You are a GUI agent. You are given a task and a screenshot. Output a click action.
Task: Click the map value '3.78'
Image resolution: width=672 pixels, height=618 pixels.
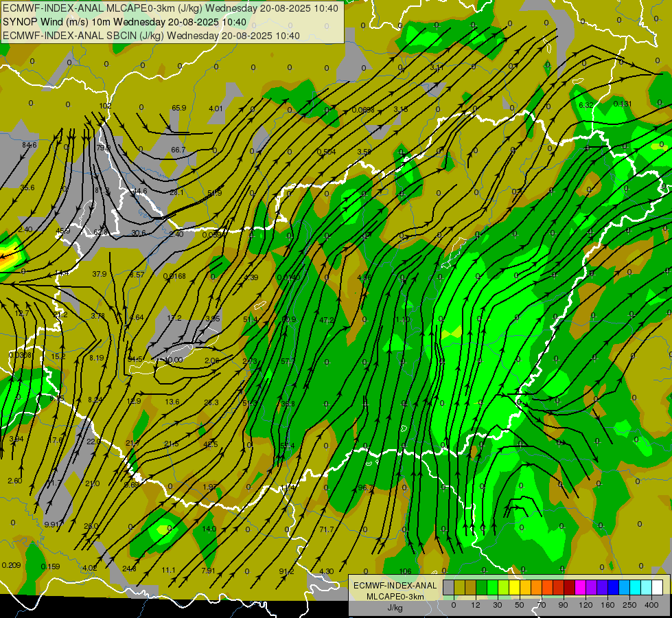97,316
